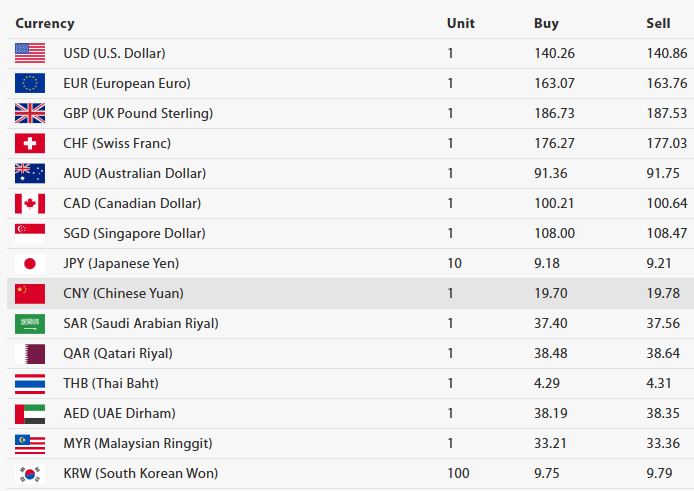
Task: Select the USD (U.S. Dollar) label
Action: point(114,53)
